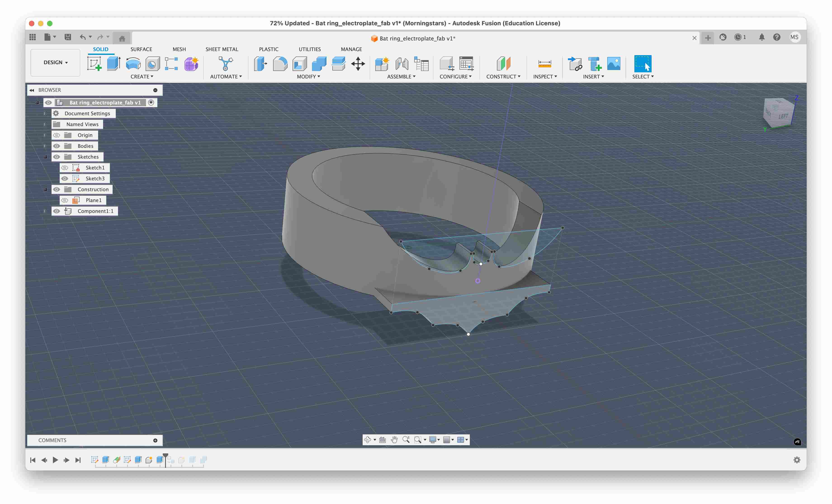
Task: Select the Extrude tool in Create
Action: (x=114, y=64)
